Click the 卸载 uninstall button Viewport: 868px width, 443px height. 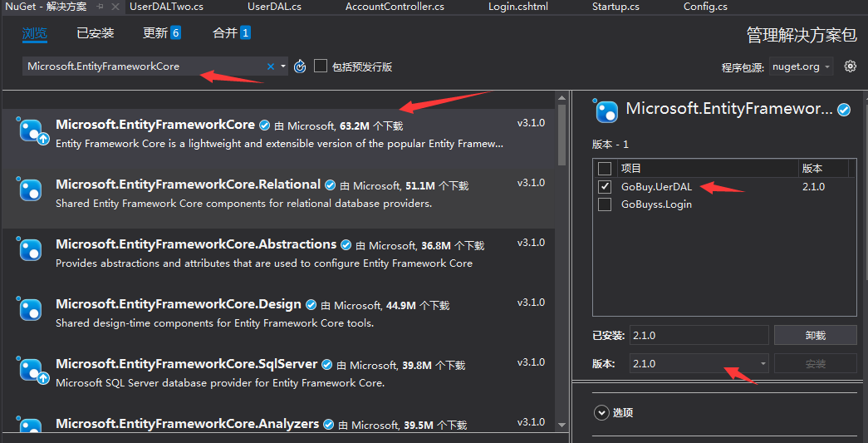[x=816, y=335]
